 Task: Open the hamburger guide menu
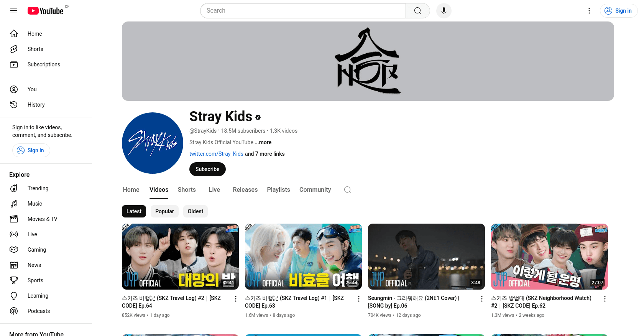[14, 11]
